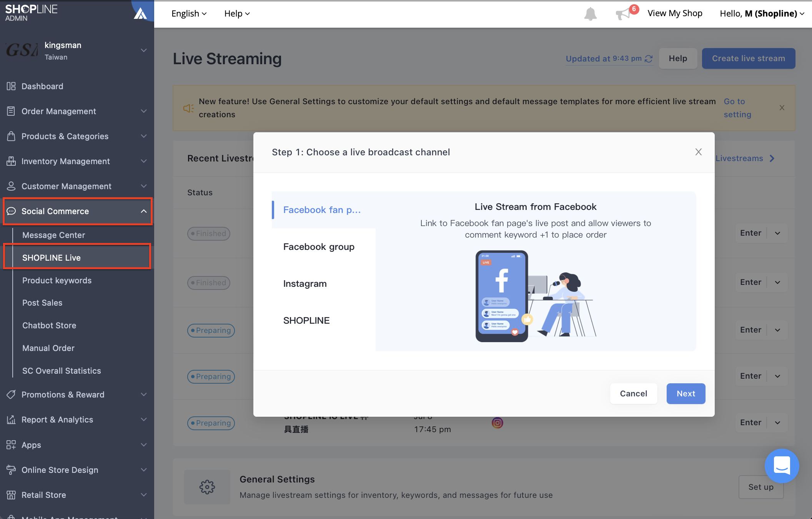Select the Instagram channel option
The height and width of the screenshot is (519, 812).
coord(324,284)
